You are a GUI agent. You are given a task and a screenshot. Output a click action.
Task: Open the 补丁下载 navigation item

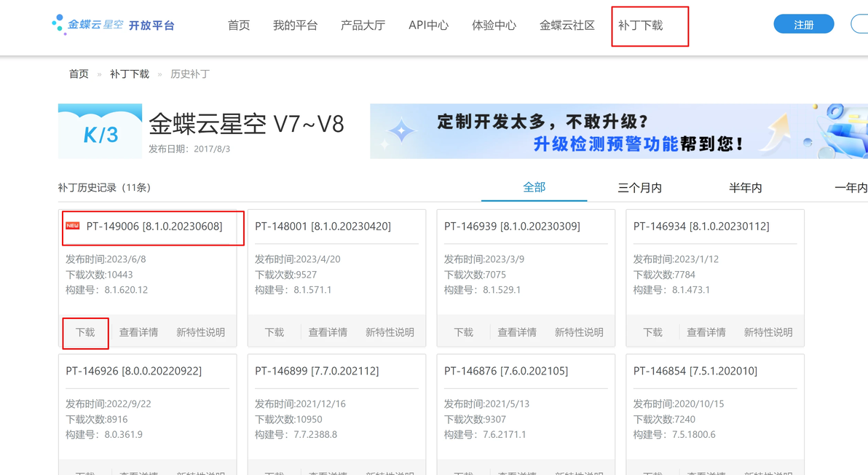coord(640,25)
